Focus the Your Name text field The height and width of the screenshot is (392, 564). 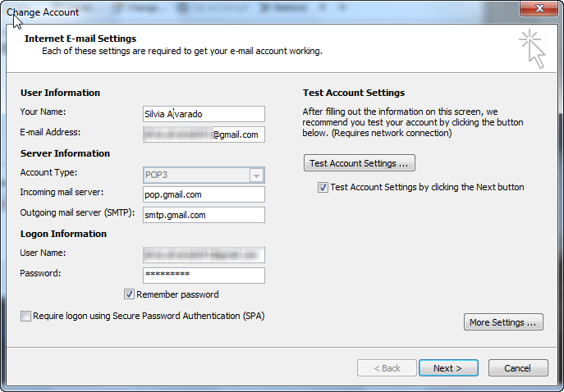(x=204, y=114)
